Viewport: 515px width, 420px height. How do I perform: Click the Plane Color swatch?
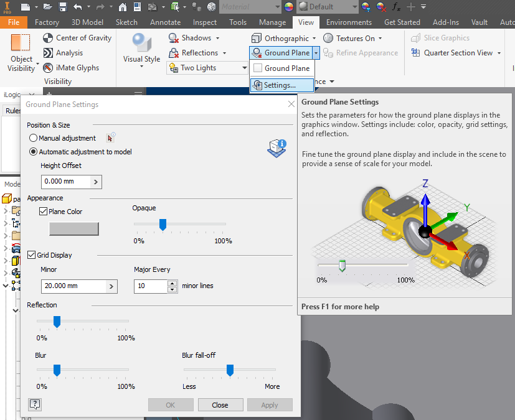click(x=73, y=228)
